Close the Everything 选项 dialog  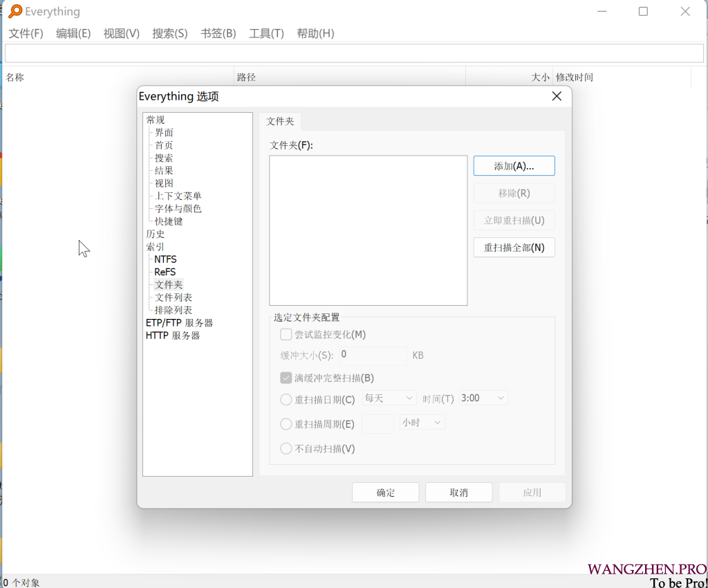tap(557, 97)
